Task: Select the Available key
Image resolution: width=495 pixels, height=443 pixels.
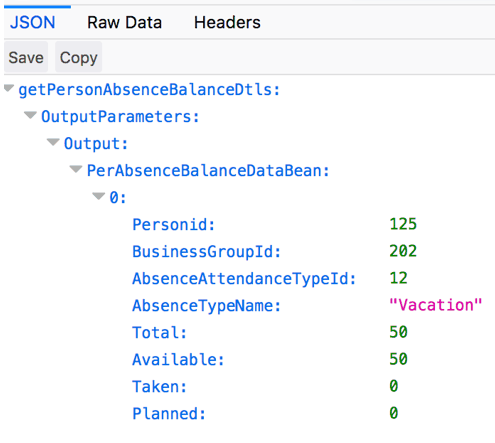Action: pos(178,359)
